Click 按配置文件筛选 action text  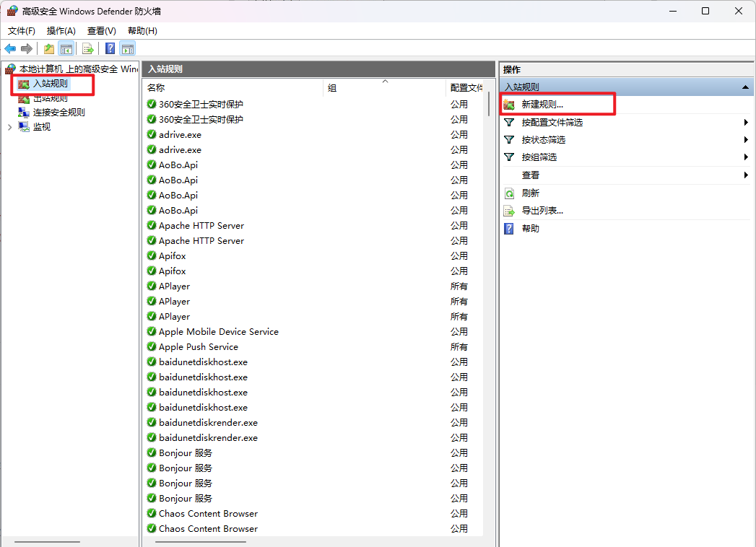point(552,123)
